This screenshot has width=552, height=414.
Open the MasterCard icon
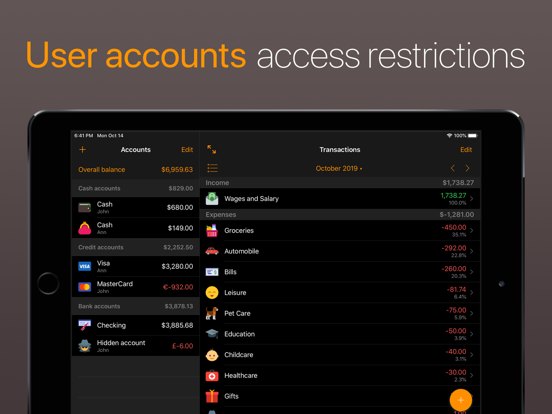click(84, 287)
